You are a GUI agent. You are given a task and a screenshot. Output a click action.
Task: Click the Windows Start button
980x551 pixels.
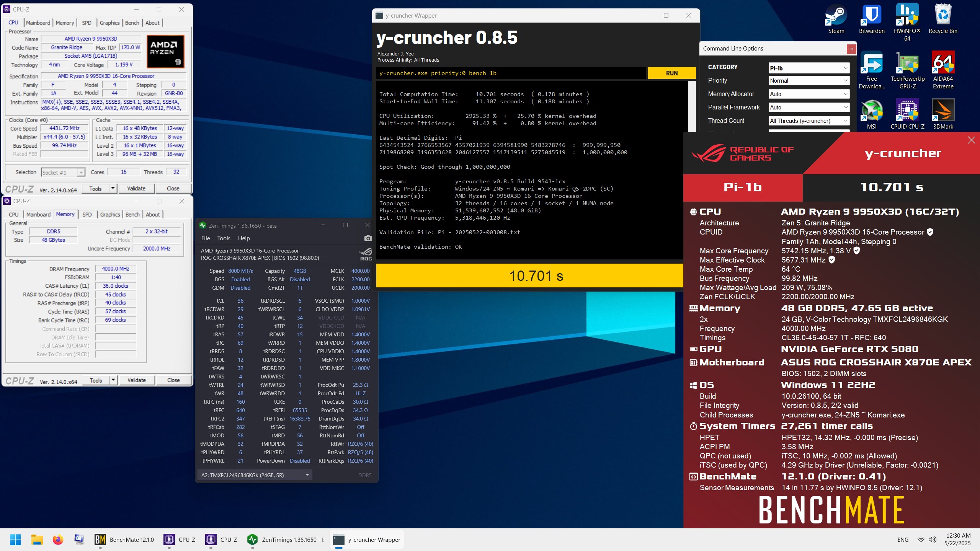coord(16,540)
